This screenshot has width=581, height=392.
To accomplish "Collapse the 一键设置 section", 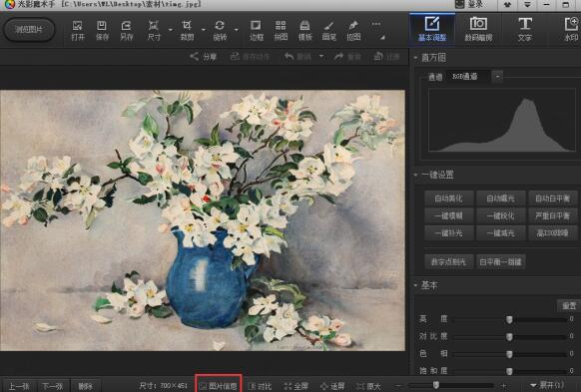I will [415, 175].
